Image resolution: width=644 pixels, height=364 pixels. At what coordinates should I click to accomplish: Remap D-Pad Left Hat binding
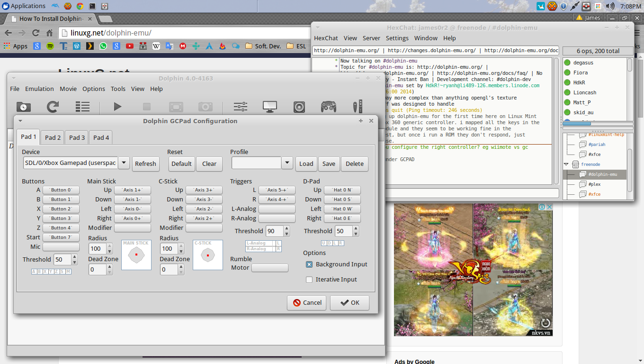click(342, 209)
